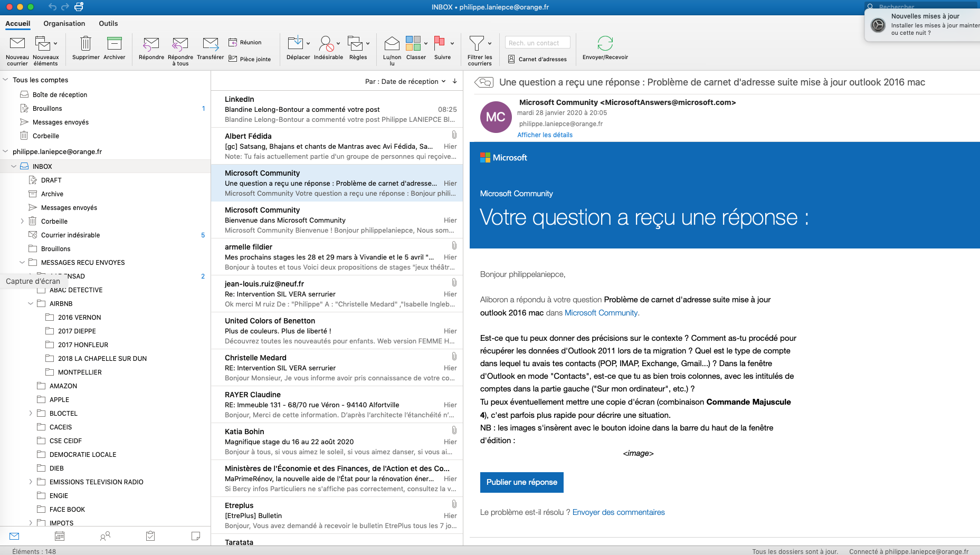The width and height of the screenshot is (980, 555).
Task: Switch to Calendar view in bottom bar
Action: click(x=60, y=536)
